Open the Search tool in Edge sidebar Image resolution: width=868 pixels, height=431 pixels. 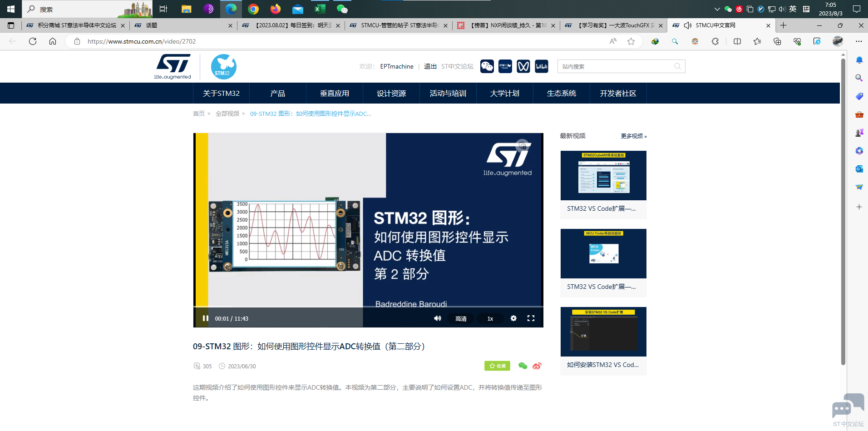coord(859,78)
